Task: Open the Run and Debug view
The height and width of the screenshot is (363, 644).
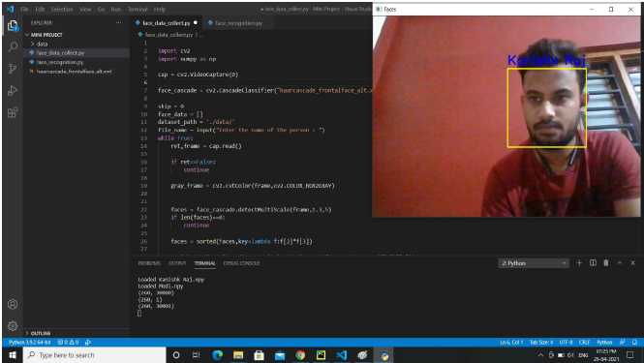Action: [13, 90]
